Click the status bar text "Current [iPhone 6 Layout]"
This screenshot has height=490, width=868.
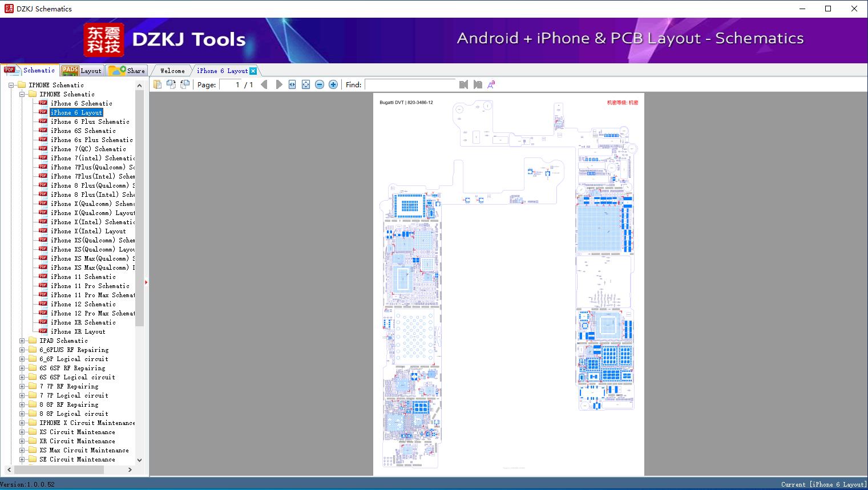(823, 484)
